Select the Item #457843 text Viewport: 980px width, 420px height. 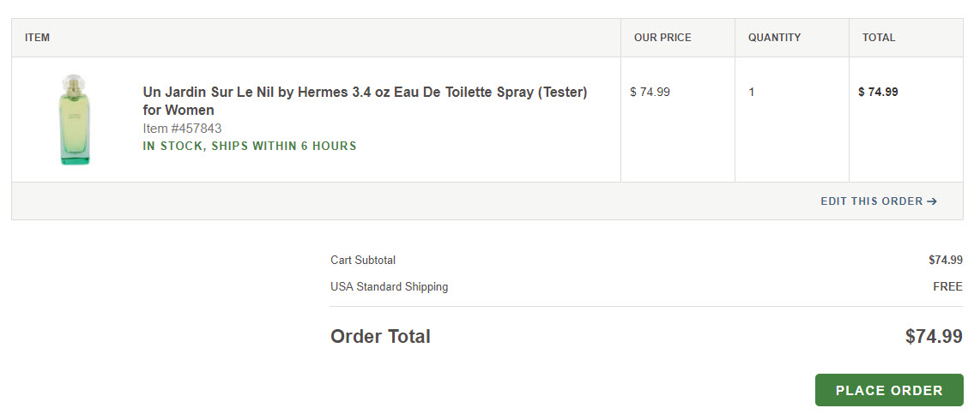[x=182, y=129]
